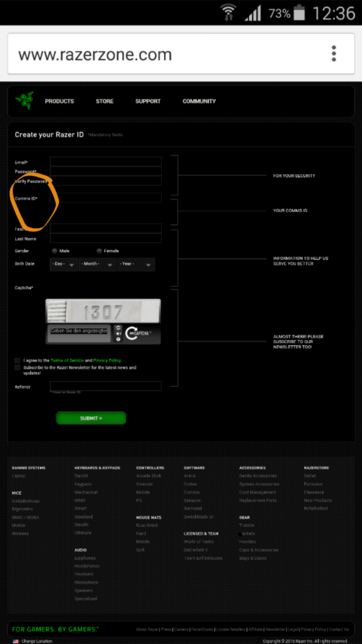Open the birth Month dropdown
The width and height of the screenshot is (362, 644).
pyautogui.click(x=98, y=264)
